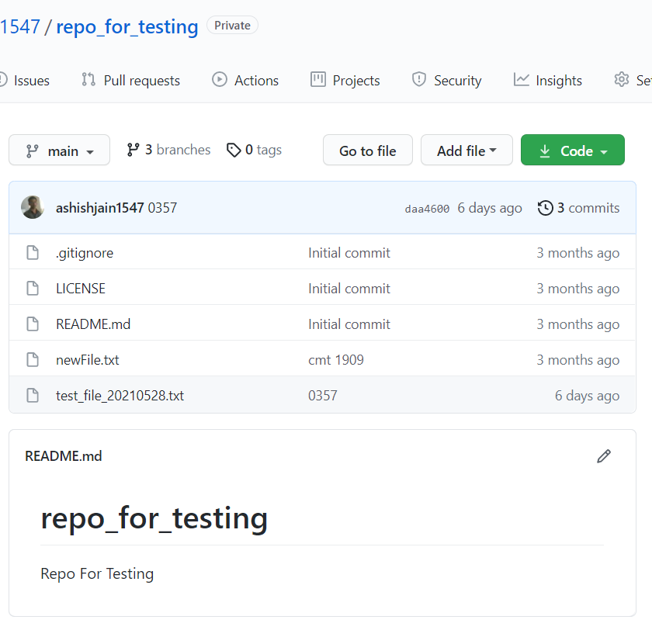The width and height of the screenshot is (652, 644).
Task: Open the test_file_20210528.txt file
Action: [120, 395]
